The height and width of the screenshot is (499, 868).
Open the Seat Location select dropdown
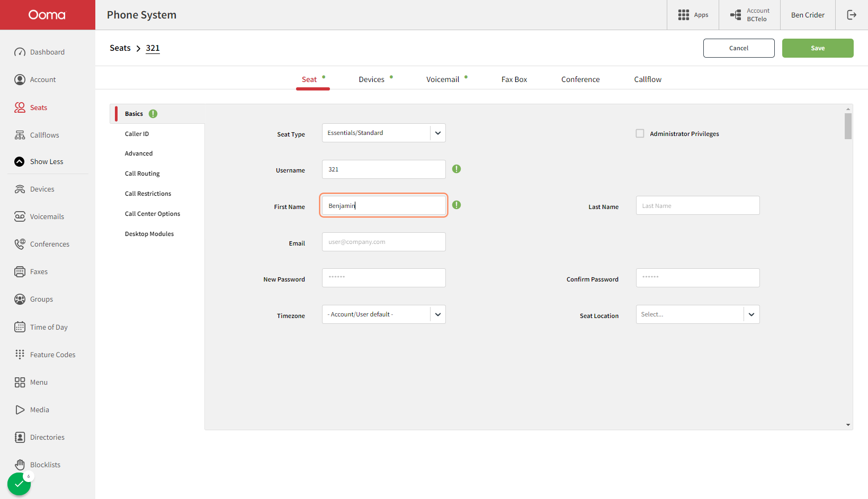[x=697, y=314]
